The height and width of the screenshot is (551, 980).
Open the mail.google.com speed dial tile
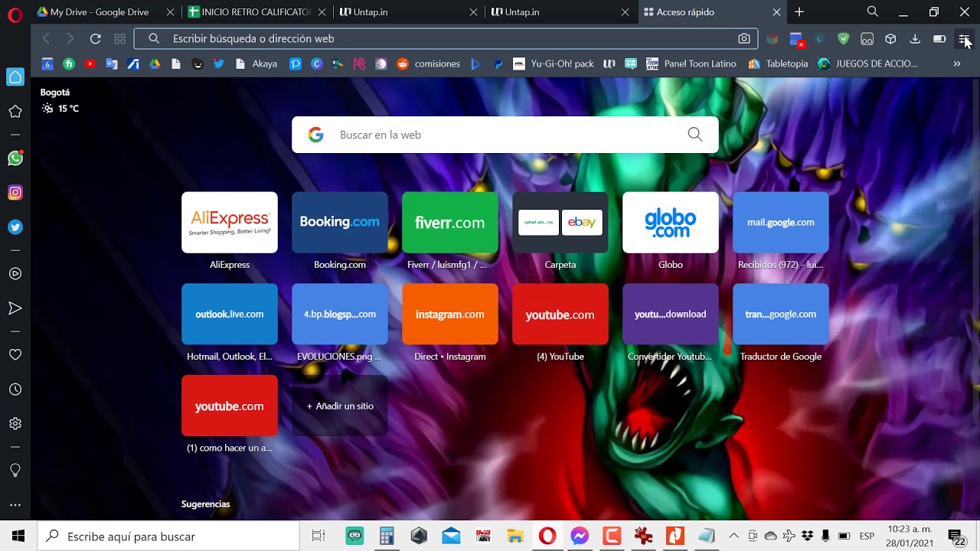[781, 223]
